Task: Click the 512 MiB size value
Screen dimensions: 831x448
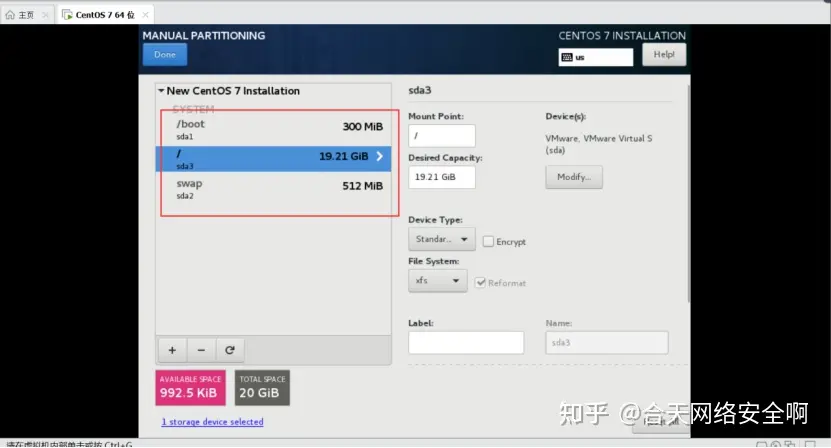Action: [363, 186]
